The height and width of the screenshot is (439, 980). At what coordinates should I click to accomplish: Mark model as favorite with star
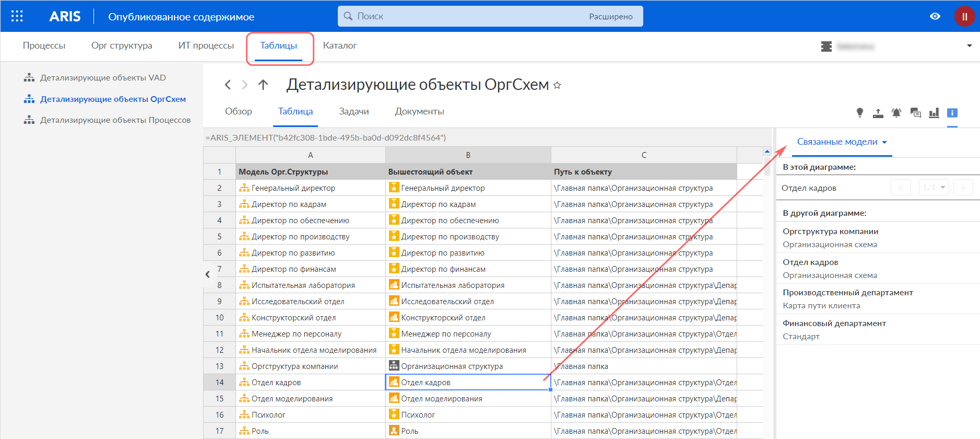[557, 85]
